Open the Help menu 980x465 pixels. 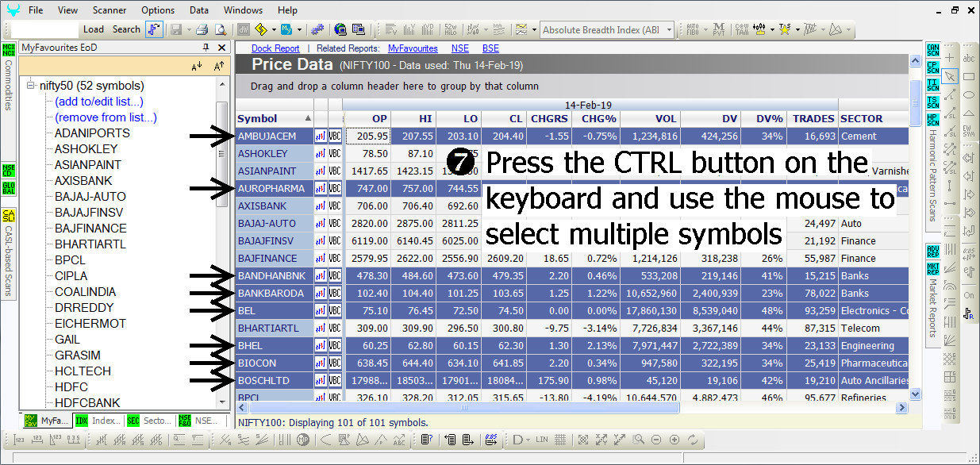coord(288,10)
